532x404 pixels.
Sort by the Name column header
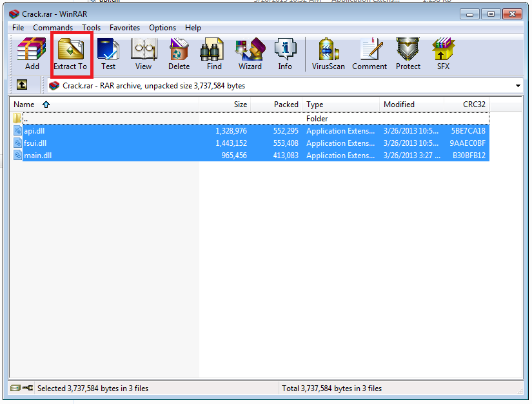pyautogui.click(x=104, y=104)
